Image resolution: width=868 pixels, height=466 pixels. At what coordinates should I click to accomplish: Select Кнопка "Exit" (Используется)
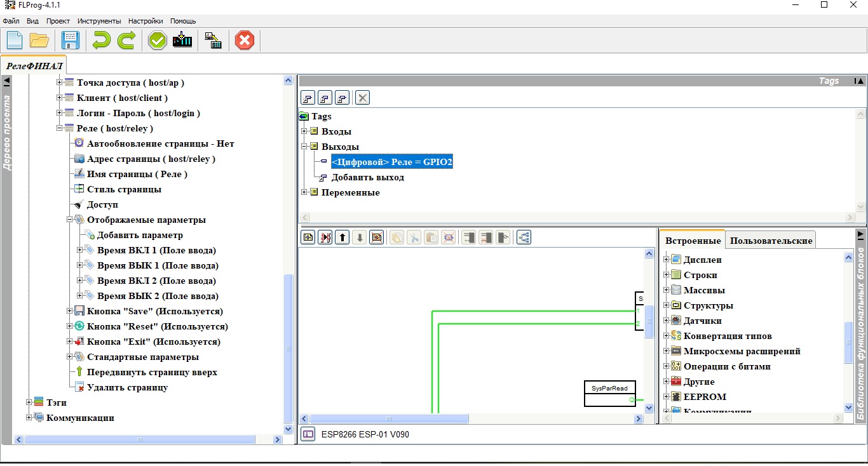[154, 342]
